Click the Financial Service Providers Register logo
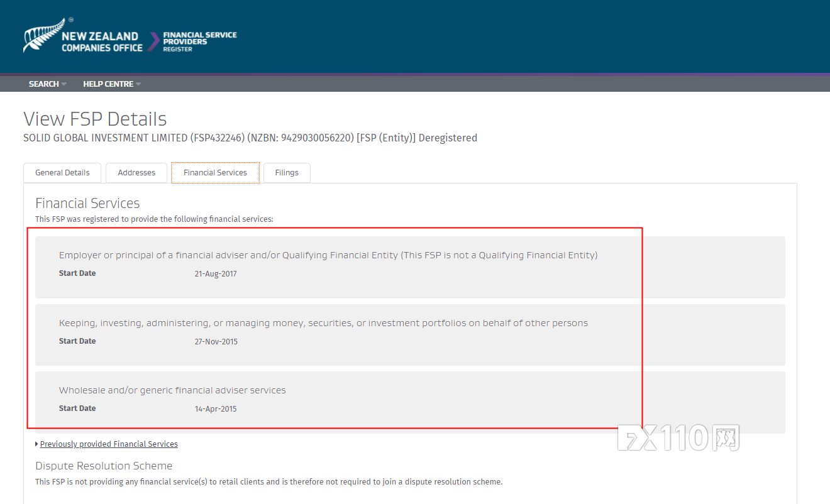 (x=199, y=41)
